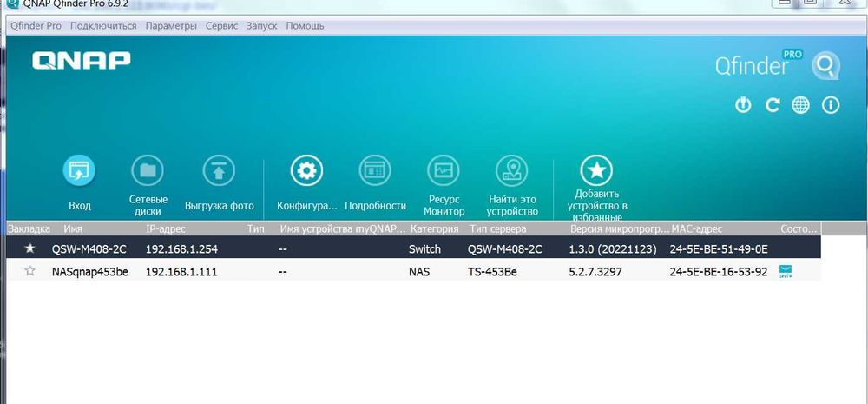
Task: Click server type TS-453Be
Action: [493, 272]
